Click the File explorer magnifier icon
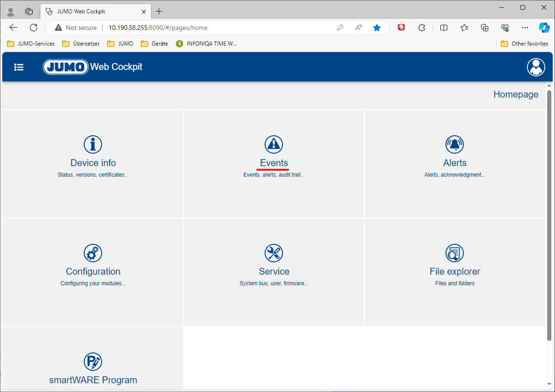Viewport: 555px width, 392px height. pyautogui.click(x=455, y=253)
